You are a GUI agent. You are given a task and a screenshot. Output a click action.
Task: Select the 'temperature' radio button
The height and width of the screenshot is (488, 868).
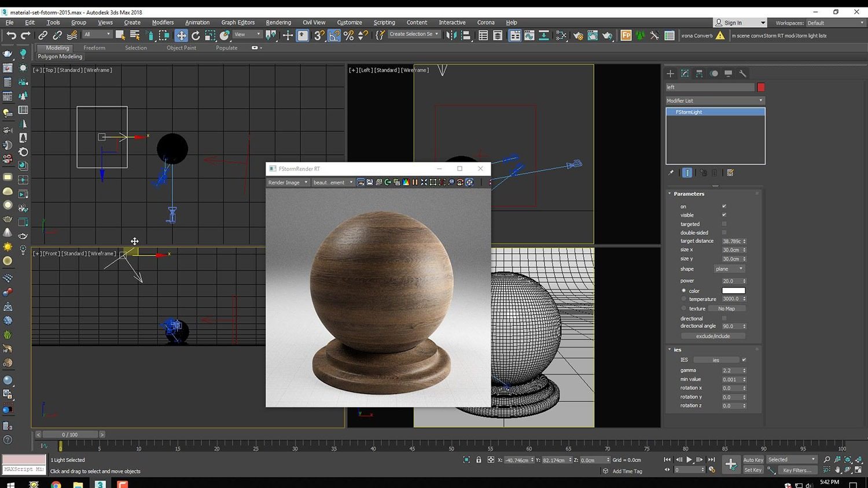click(684, 299)
